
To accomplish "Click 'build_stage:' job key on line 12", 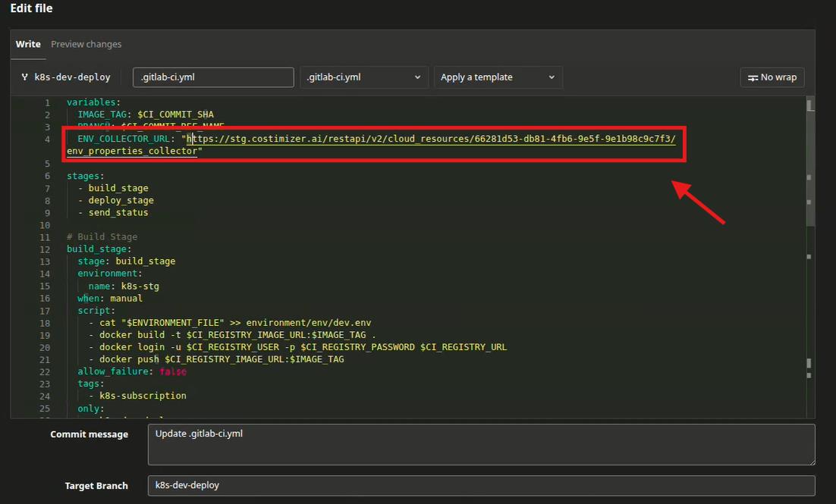I will 99,249.
